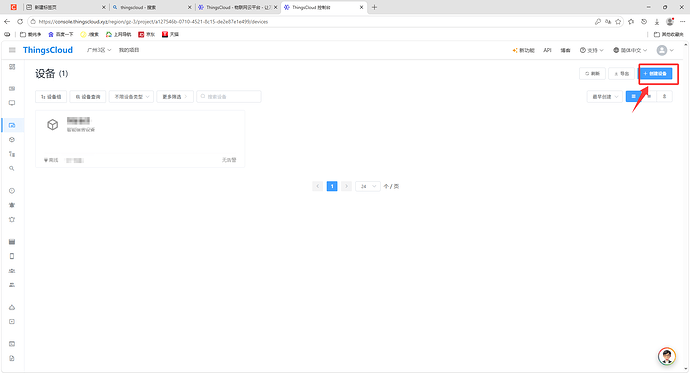
Task: Click the browser address bar URL
Action: click(x=153, y=22)
